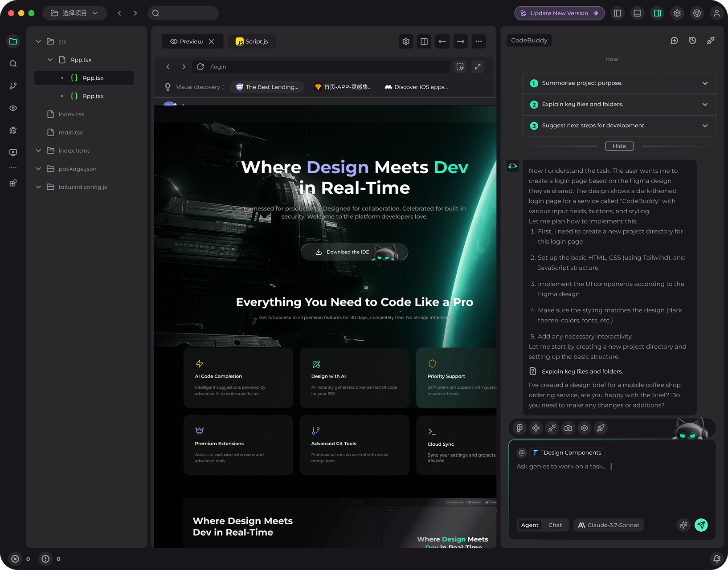This screenshot has width=728, height=570.
Task: Open the Extensions panel
Action: (13, 183)
